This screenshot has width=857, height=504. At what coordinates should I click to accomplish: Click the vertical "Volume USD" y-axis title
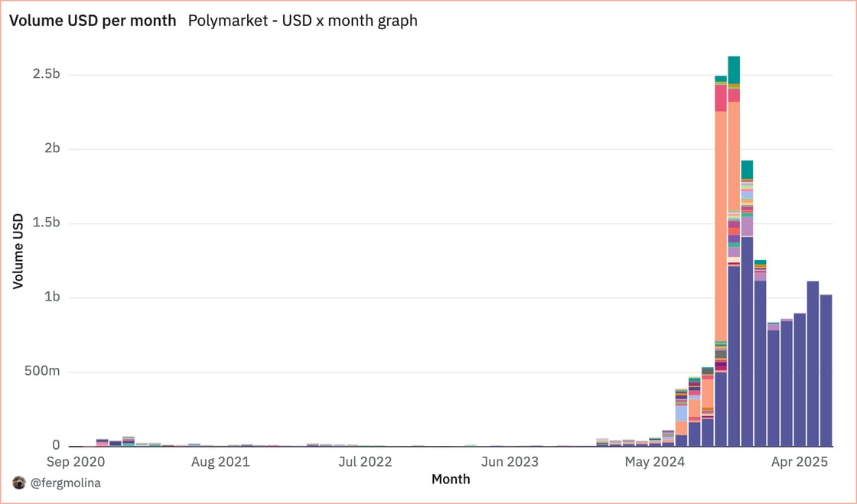18,251
